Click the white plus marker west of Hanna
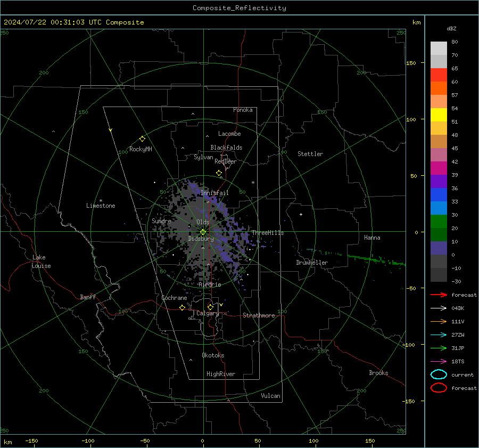This screenshot has height=448, width=479. (301, 214)
